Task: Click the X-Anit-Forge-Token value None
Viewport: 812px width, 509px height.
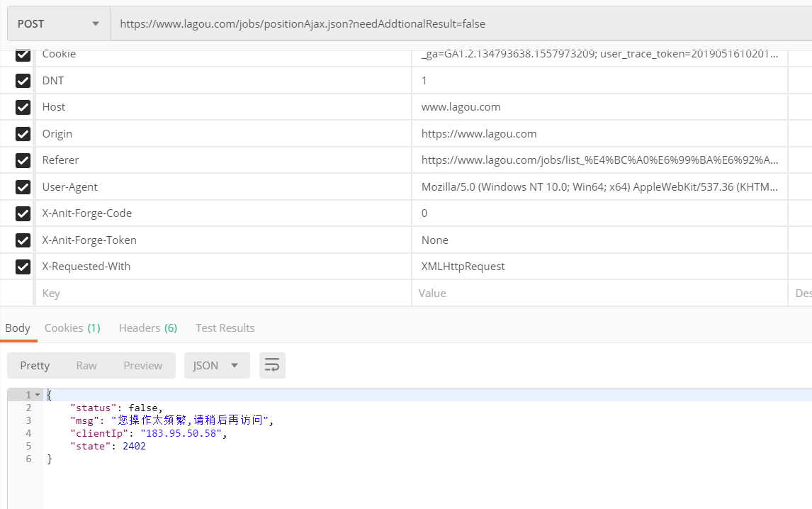Action: (435, 240)
